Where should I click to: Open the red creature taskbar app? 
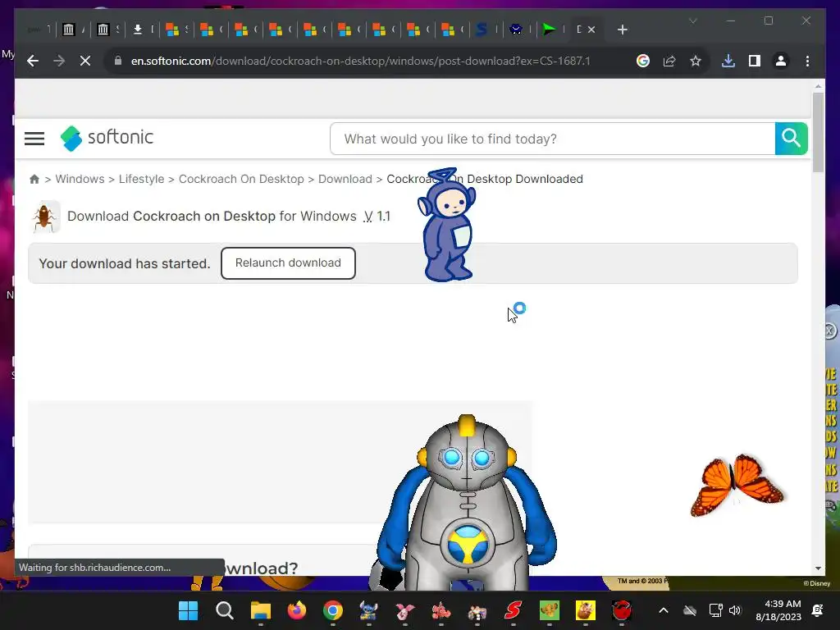(x=622, y=610)
